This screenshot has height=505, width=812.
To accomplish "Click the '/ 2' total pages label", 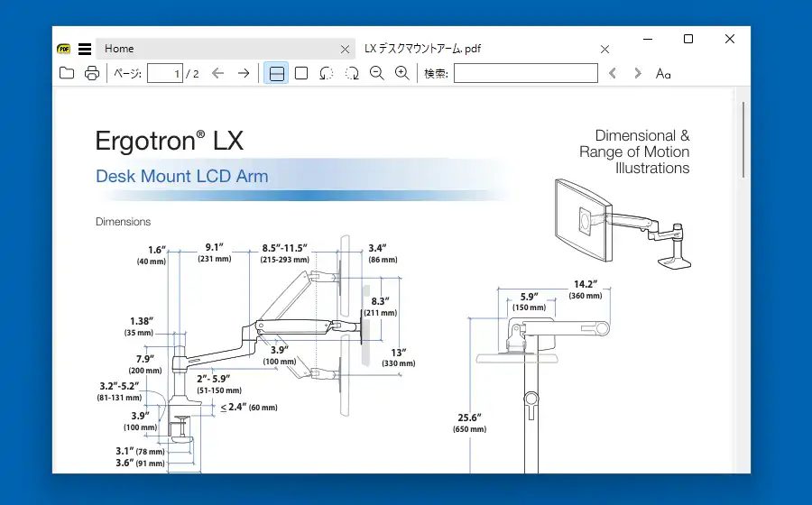I will 192,74.
